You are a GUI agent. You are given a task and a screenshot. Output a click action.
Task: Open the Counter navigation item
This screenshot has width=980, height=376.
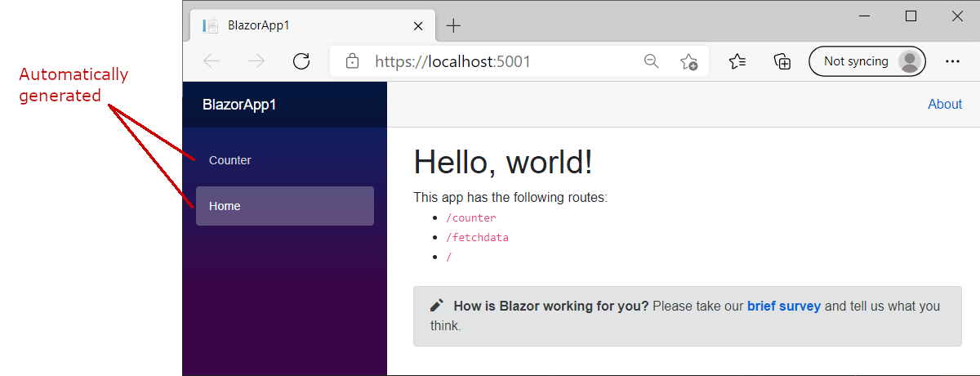285,160
